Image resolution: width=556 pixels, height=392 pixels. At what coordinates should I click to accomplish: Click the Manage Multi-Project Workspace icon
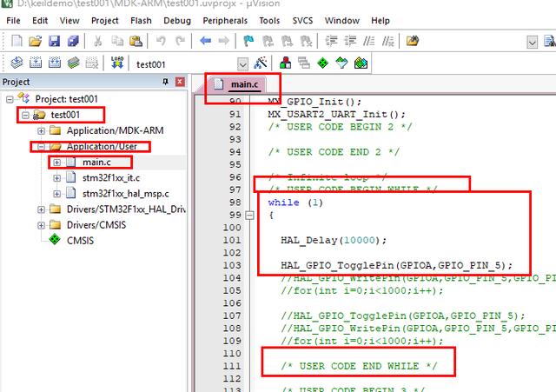pyautogui.click(x=304, y=63)
